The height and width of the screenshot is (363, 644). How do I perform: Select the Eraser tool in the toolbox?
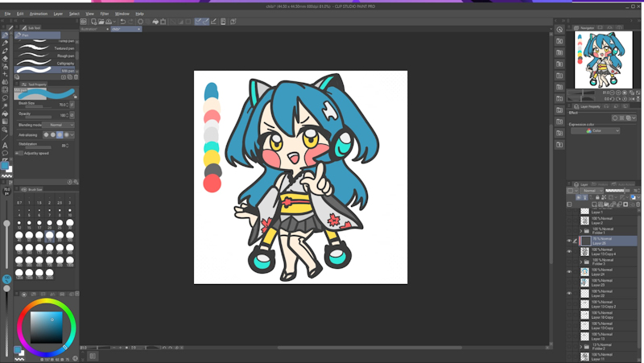click(5, 59)
